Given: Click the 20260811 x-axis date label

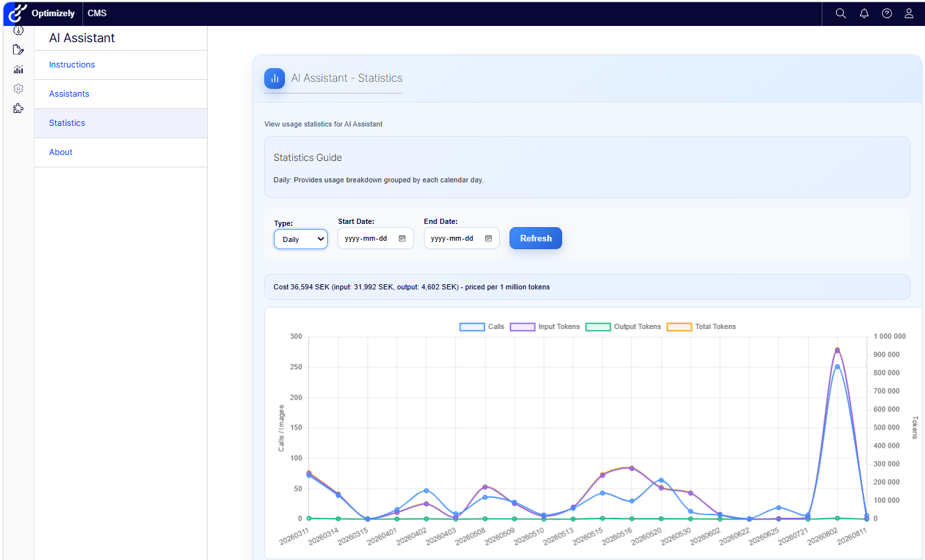Looking at the screenshot, I should pos(852,536).
